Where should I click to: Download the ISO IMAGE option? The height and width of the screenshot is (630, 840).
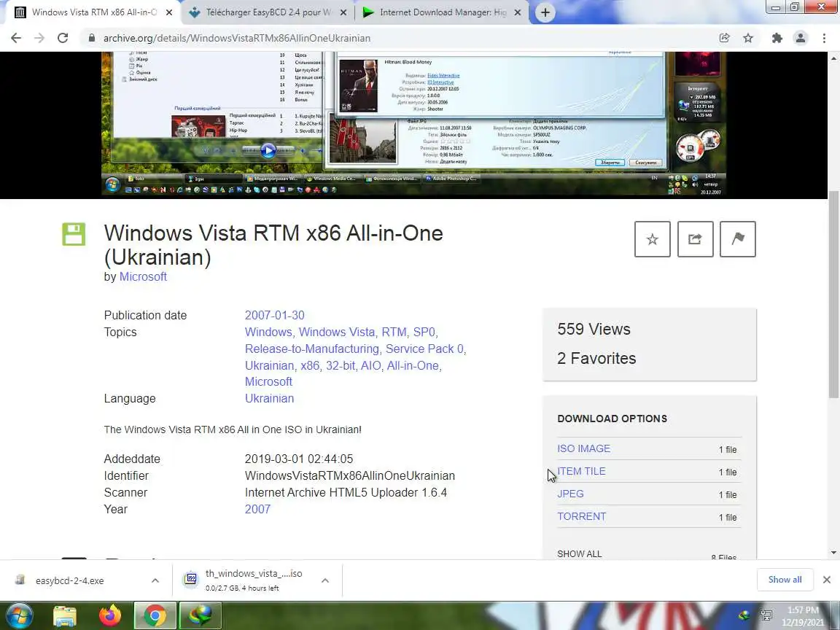click(583, 448)
